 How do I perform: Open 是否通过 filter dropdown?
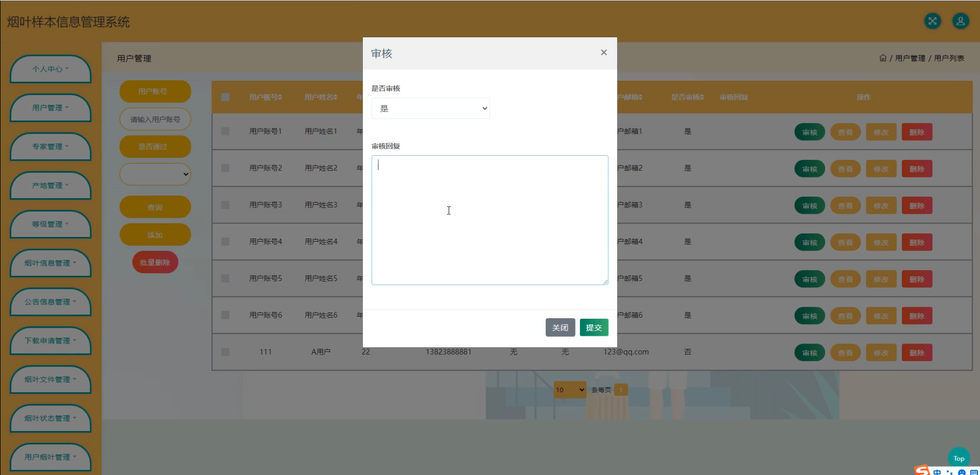pyautogui.click(x=155, y=174)
